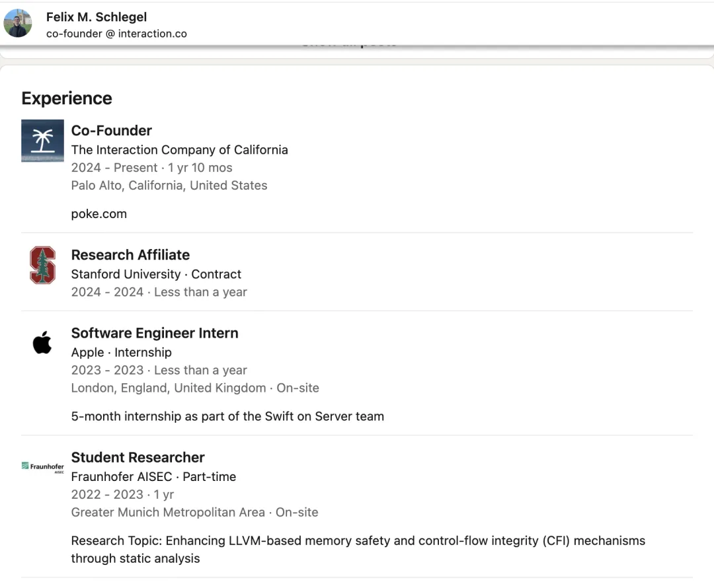Click the Stanford University tree logo
Viewport: 714px width, 588px height.
42,265
